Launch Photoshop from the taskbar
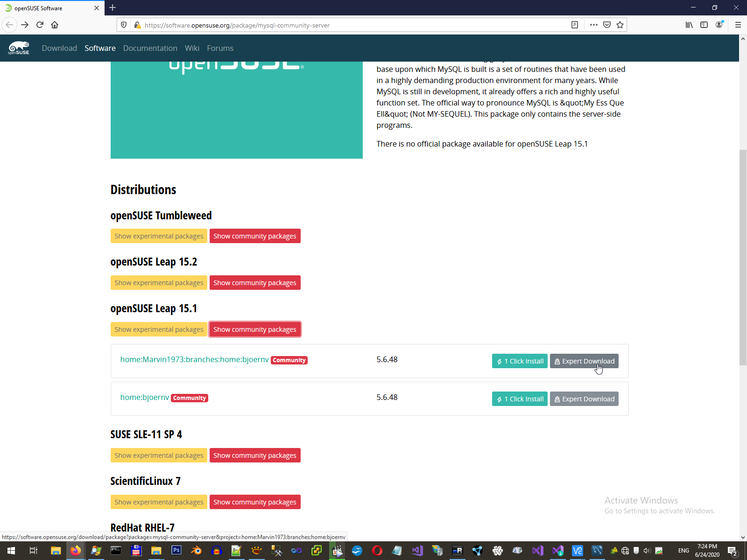 coord(176,551)
